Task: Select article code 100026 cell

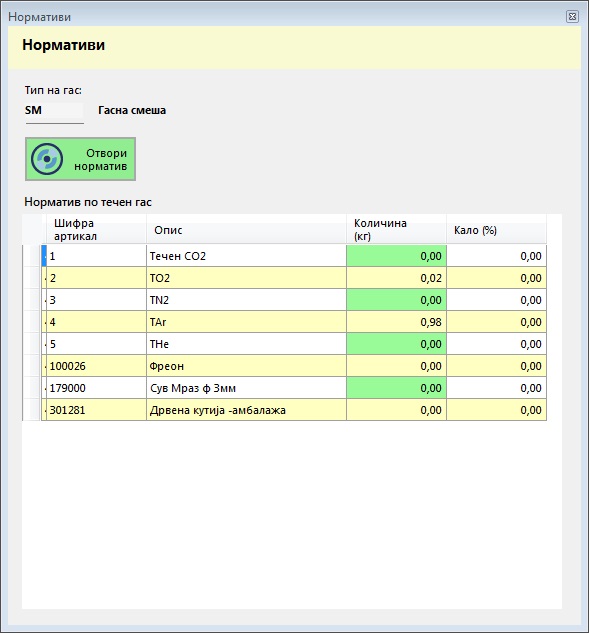Action: [x=96, y=366]
